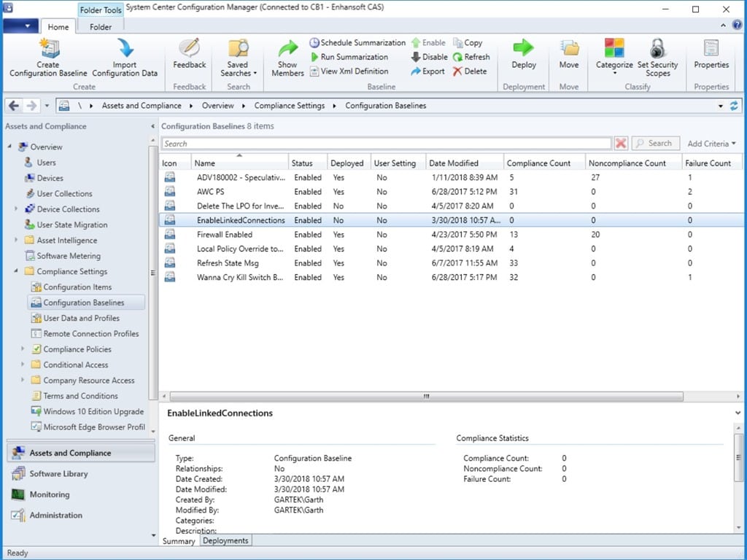
Task: Select the Wanna Cry Kill Switch baseline
Action: pos(452,277)
